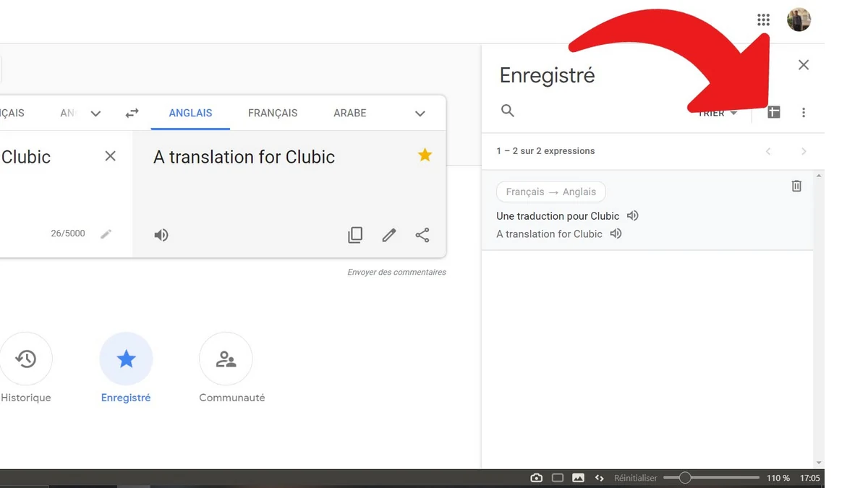This screenshot has width=868, height=488.
Task: Swap source and target languages
Action: (132, 113)
